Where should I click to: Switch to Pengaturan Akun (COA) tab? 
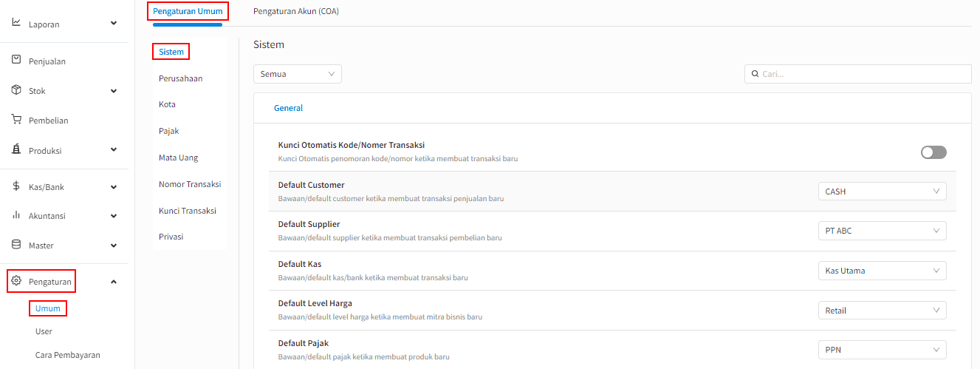click(x=295, y=12)
